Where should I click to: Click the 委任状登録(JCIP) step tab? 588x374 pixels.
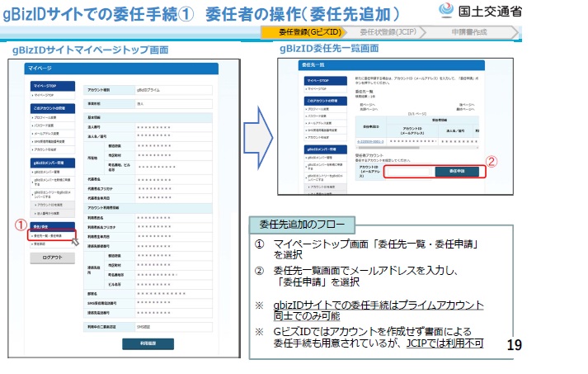pos(388,32)
